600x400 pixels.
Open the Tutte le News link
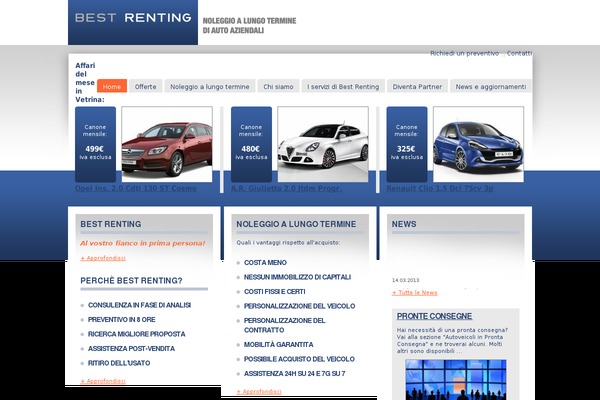pyautogui.click(x=415, y=292)
